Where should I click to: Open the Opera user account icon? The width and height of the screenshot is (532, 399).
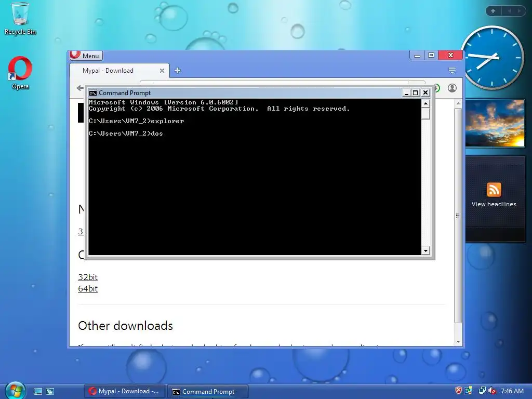452,88
